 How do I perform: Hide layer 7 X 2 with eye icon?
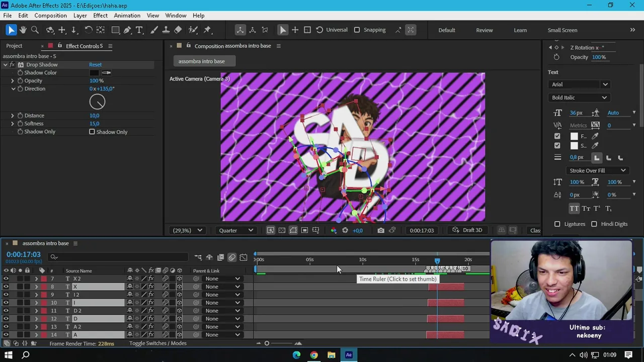click(x=6, y=279)
